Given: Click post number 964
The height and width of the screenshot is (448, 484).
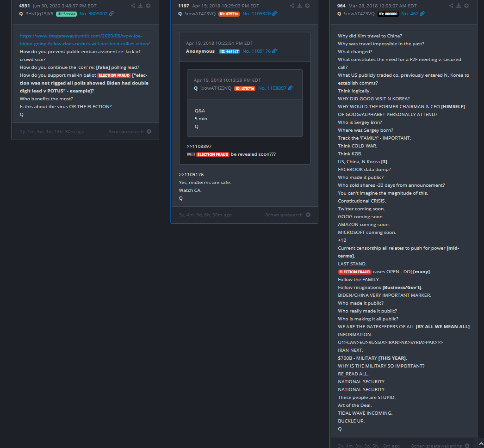Looking at the screenshot, I should point(341,6).
